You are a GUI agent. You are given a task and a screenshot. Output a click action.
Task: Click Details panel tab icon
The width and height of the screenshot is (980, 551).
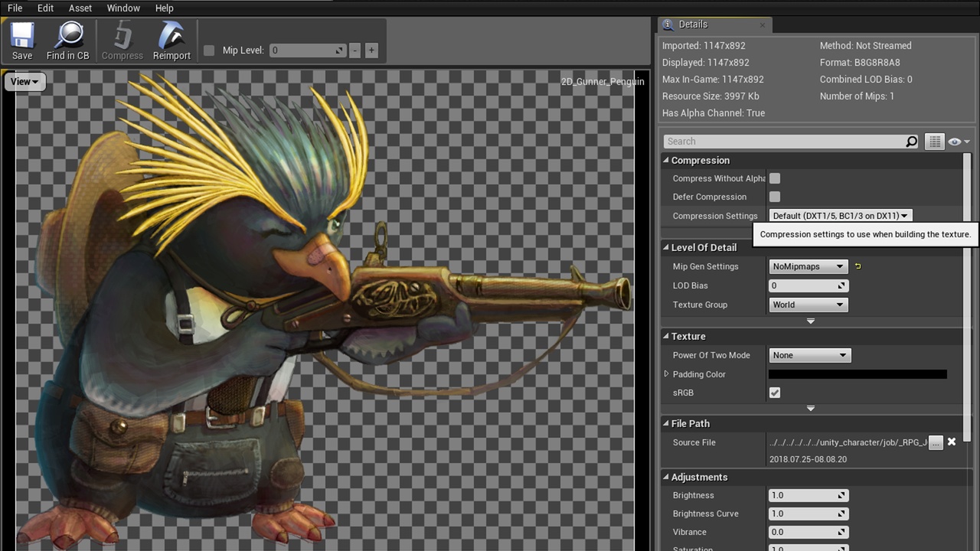tap(668, 24)
